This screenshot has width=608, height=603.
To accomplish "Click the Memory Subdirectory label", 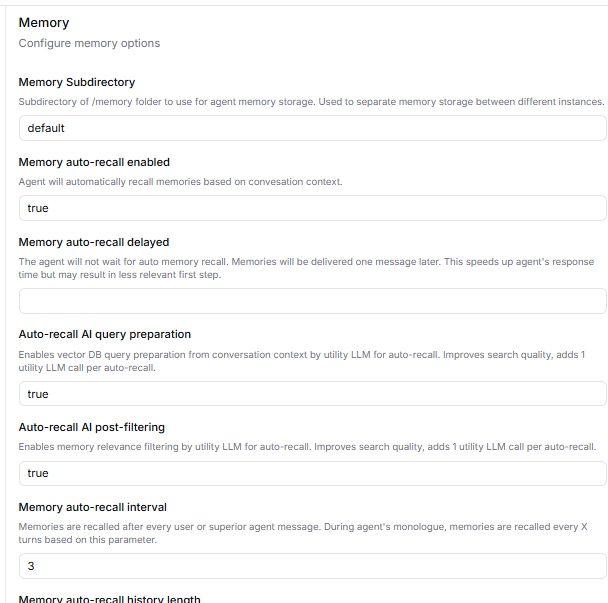I will 77,82.
